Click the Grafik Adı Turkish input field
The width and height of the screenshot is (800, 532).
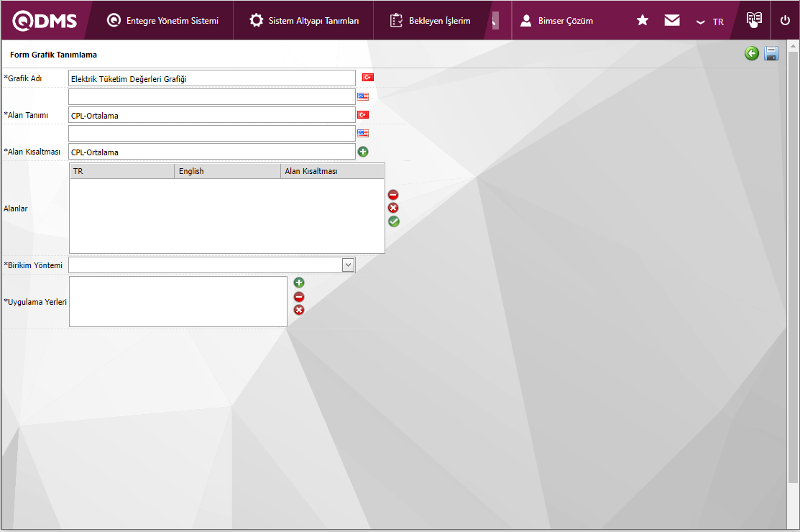[212, 78]
